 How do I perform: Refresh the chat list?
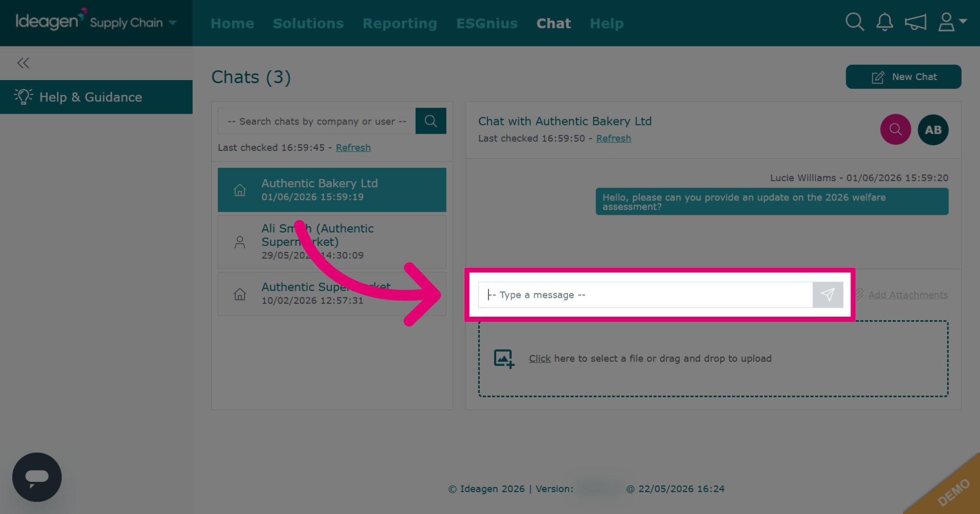point(353,147)
